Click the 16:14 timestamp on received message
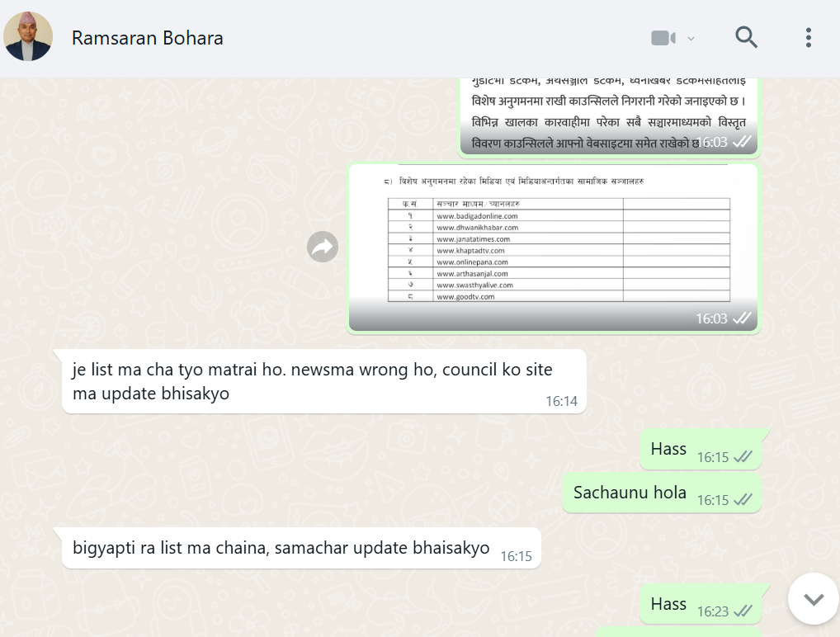 (561, 402)
